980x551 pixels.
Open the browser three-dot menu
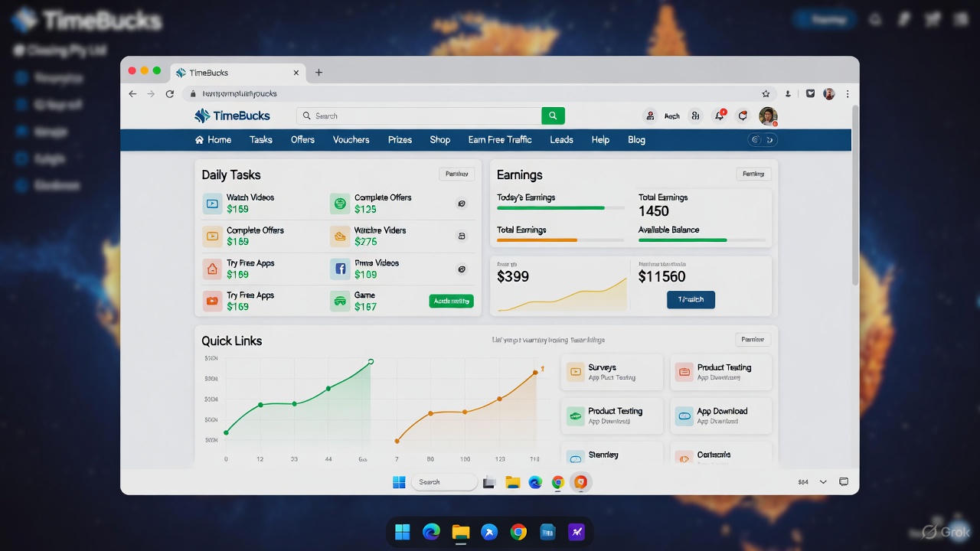click(848, 93)
